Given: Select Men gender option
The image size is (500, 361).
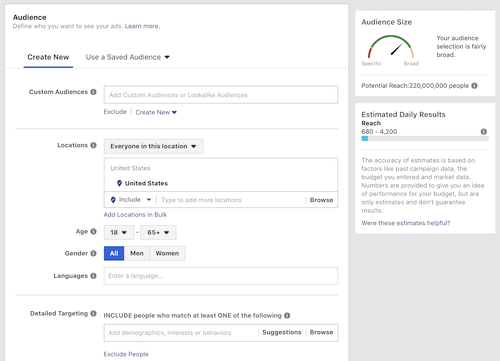Looking at the screenshot, I should point(137,253).
